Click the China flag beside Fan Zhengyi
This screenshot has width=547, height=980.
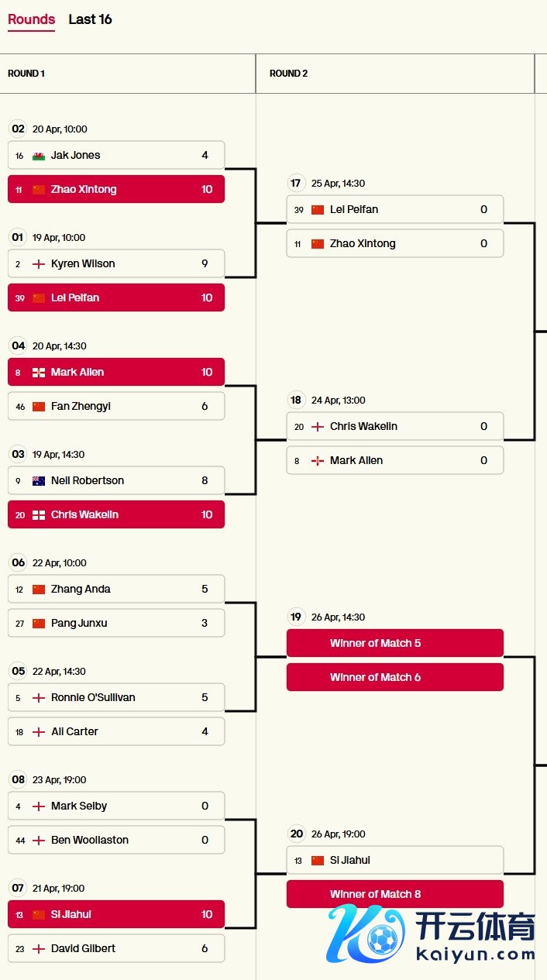[39, 407]
